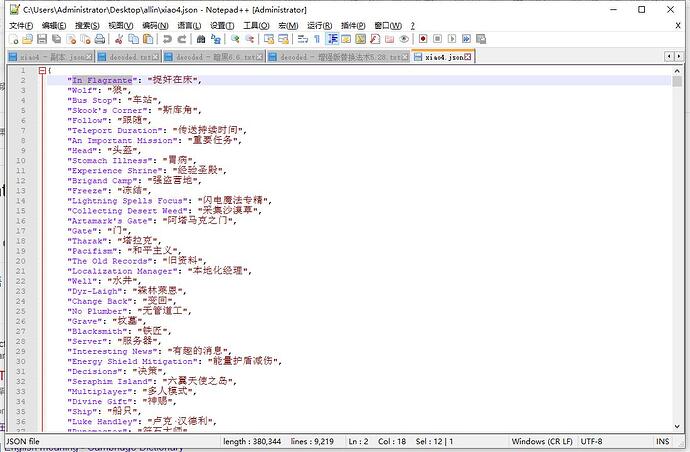Close the active xiao4.json tab
690x452 pixels.
click(x=467, y=57)
